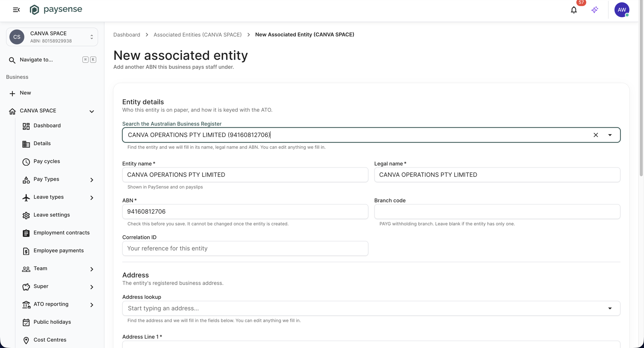This screenshot has height=348, width=644.
Task: Click the Leave types airplane icon
Action: pos(26,197)
